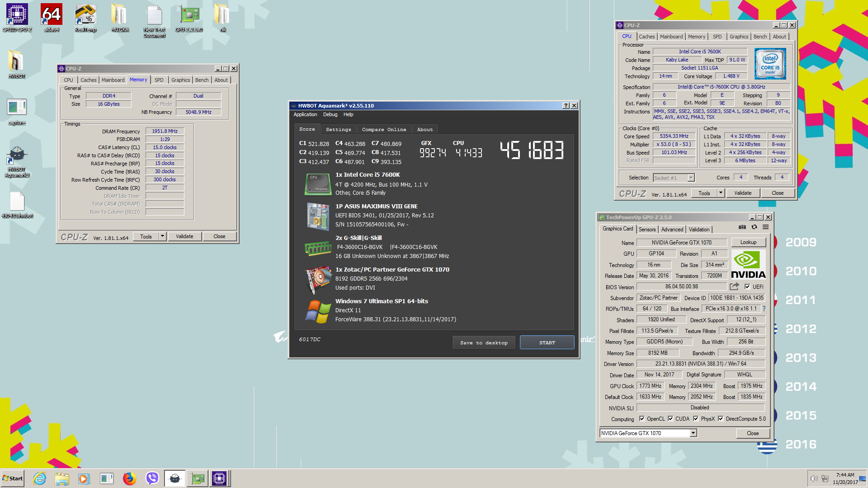
Task: Expand the GPU selection dropdown in GPU-Z
Action: pos(693,433)
